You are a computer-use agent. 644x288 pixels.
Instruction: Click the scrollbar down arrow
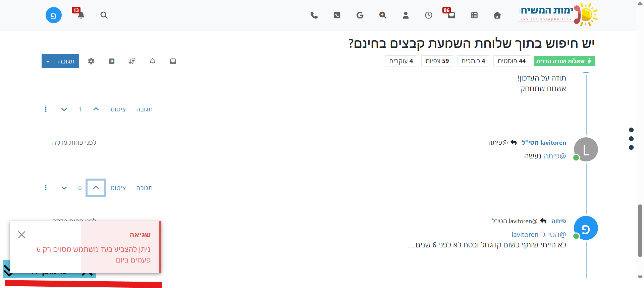tap(640, 277)
